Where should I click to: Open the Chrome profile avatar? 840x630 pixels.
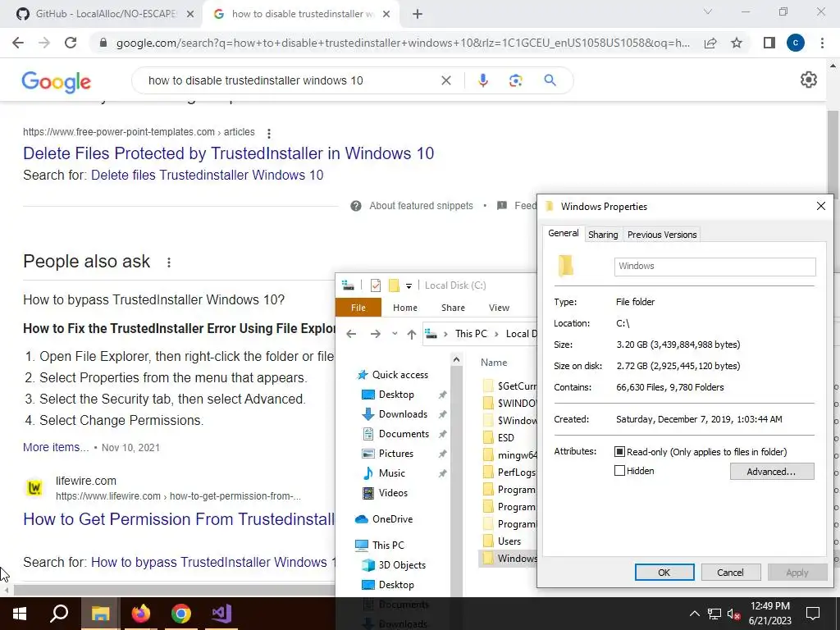(796, 43)
